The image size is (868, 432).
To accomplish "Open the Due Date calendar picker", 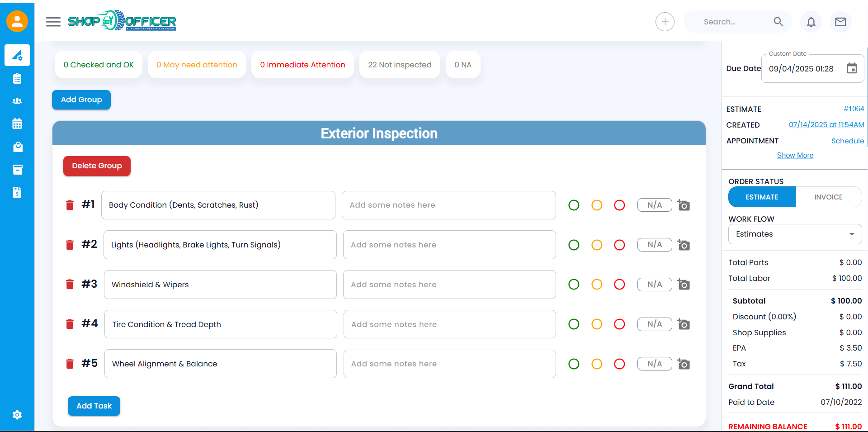I will [x=852, y=69].
